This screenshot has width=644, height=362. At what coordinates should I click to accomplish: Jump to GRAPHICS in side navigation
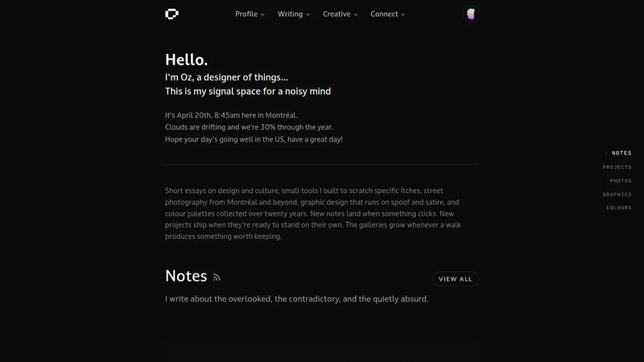coord(617,195)
